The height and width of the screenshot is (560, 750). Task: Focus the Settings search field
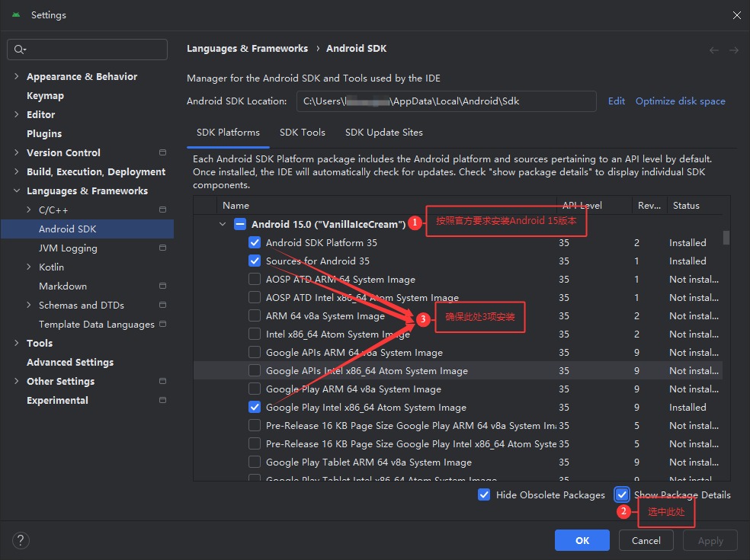pyautogui.click(x=88, y=50)
